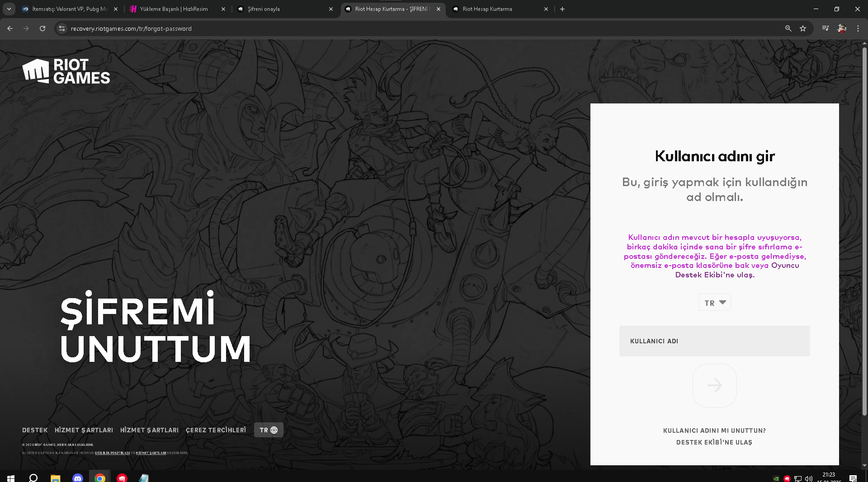
Task: Open the zoom magnifier in address bar
Action: pyautogui.click(x=788, y=28)
